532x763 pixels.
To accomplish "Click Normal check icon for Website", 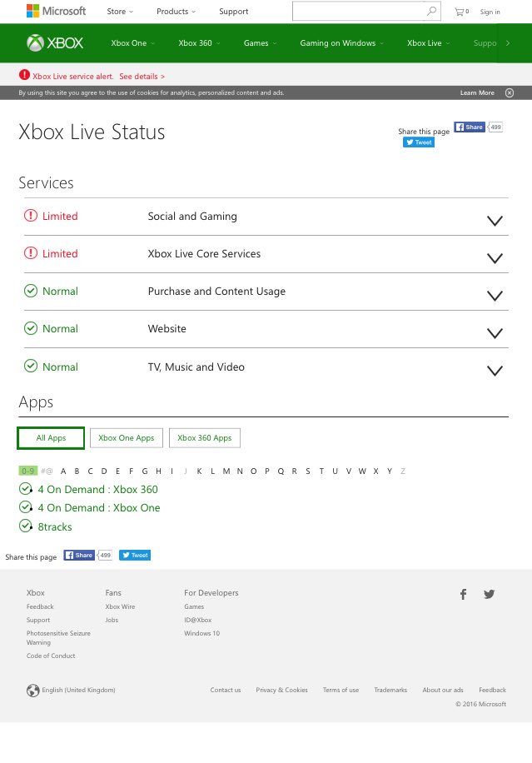I will pyautogui.click(x=31, y=328).
